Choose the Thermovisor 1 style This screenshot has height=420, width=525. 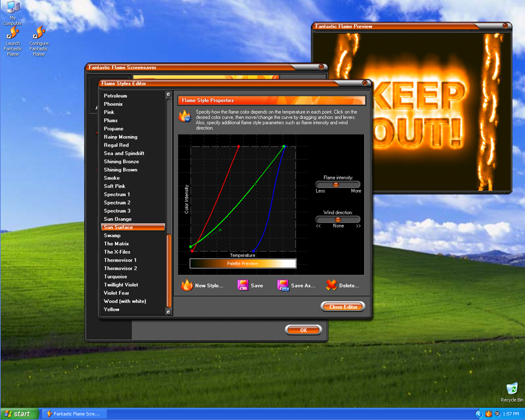[120, 260]
